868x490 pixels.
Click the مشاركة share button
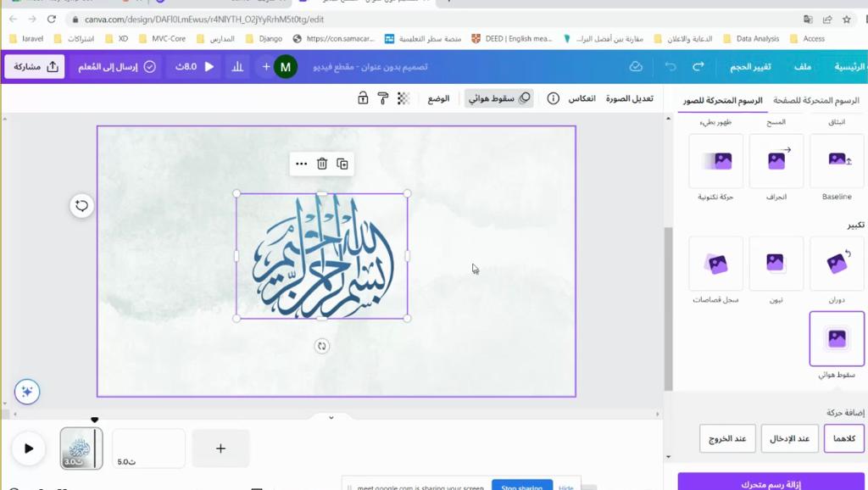(35, 66)
